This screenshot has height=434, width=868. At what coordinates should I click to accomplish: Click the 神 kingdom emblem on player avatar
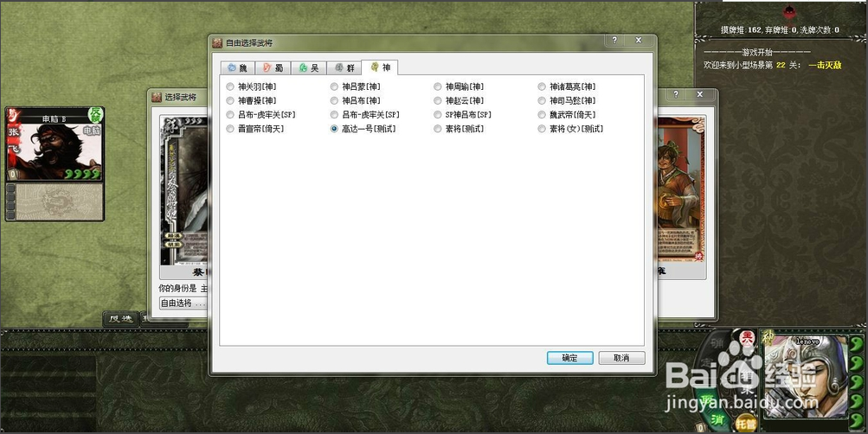768,337
